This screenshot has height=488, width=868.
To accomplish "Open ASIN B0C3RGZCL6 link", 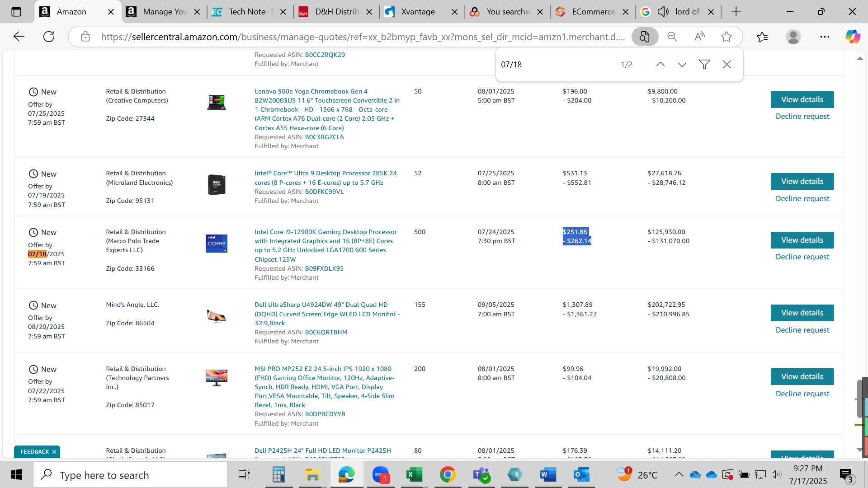I will point(324,137).
